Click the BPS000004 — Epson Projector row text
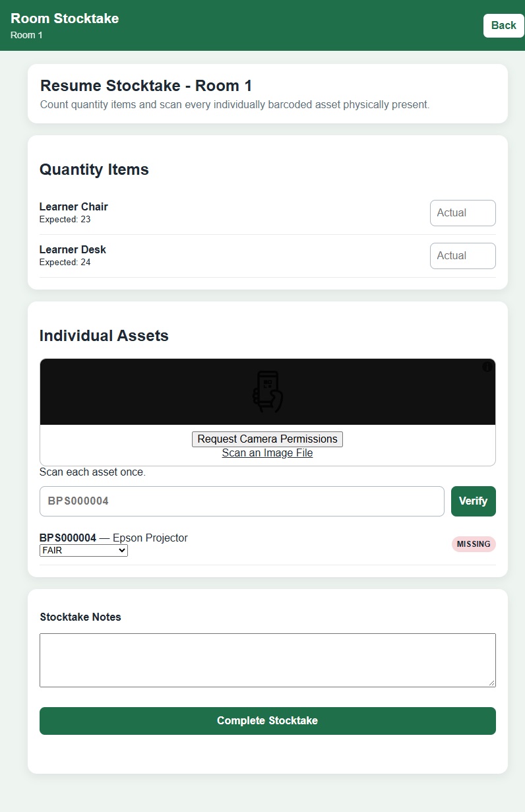This screenshot has height=812, width=525. [x=113, y=538]
